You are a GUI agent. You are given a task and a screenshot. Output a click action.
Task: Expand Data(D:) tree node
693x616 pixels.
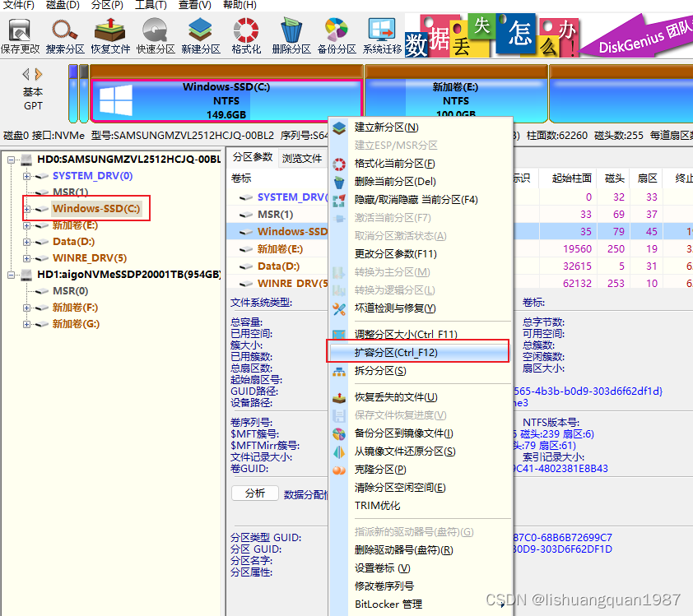coord(26,242)
